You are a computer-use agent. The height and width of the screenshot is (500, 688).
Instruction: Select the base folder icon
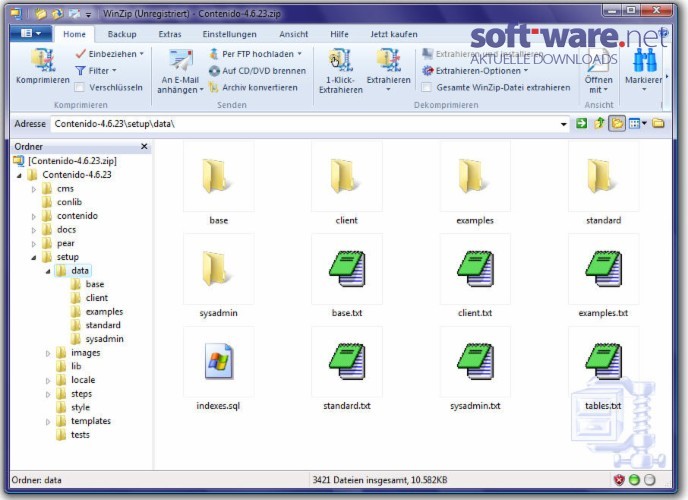point(218,176)
